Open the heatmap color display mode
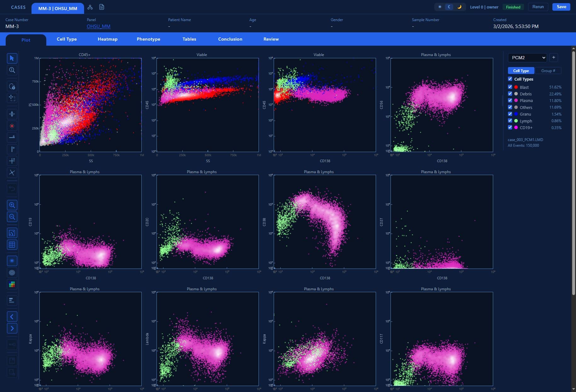576x392 pixels. tap(12, 284)
